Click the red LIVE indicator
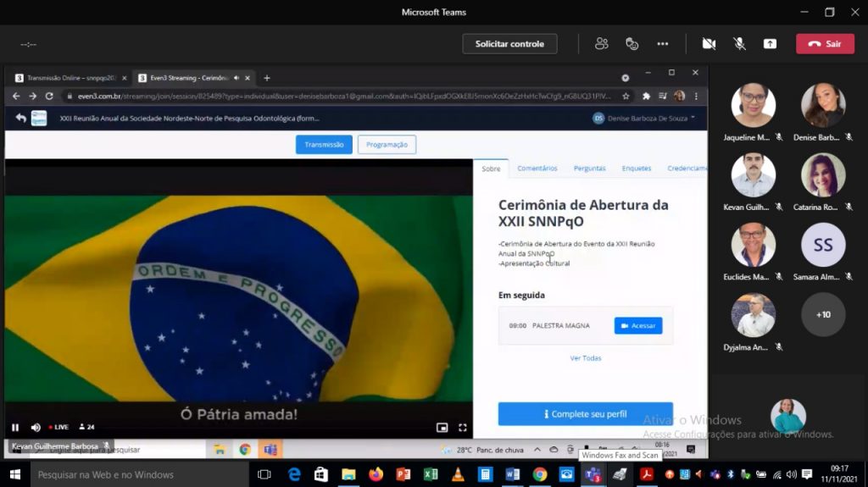The width and height of the screenshot is (868, 487). (58, 427)
